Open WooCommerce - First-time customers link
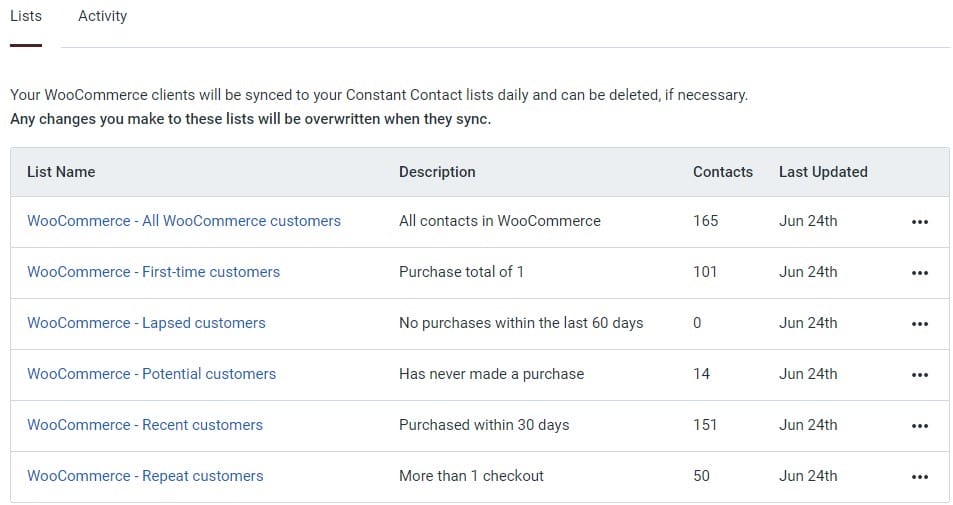 point(153,272)
